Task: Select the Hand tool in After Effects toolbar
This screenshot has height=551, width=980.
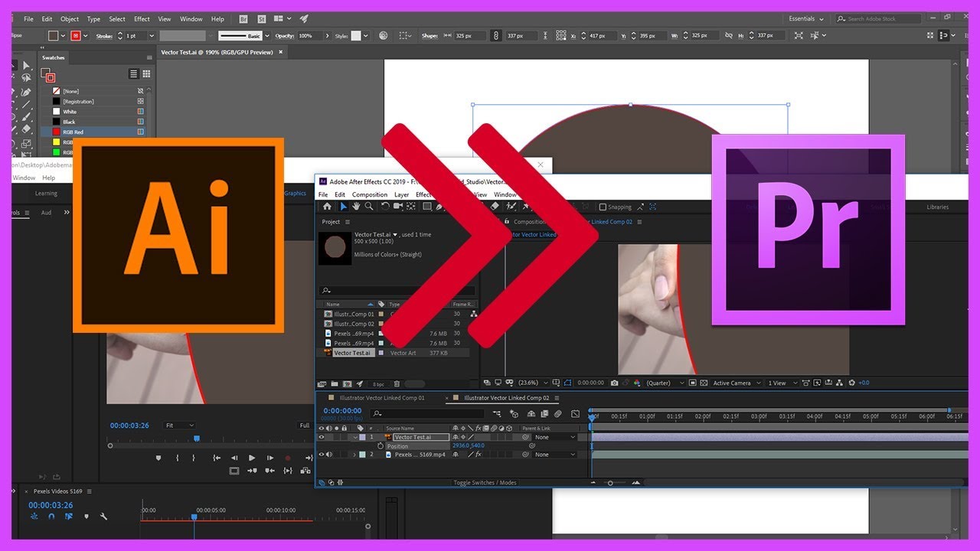Action: [358, 207]
